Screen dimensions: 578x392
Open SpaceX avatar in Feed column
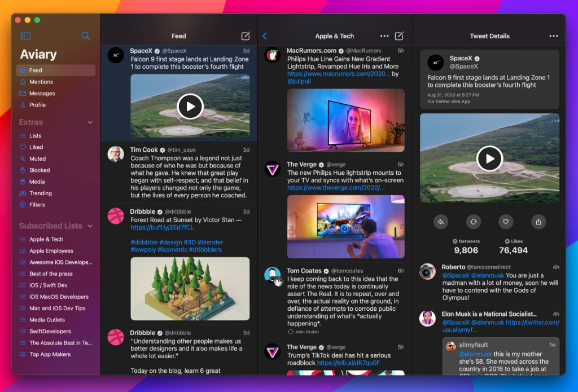[116, 55]
